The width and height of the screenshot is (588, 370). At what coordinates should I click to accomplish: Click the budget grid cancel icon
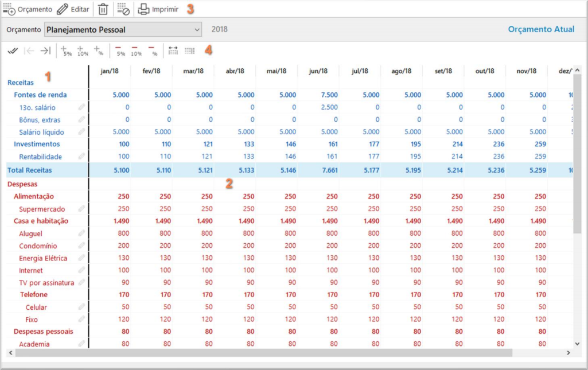coord(123,9)
